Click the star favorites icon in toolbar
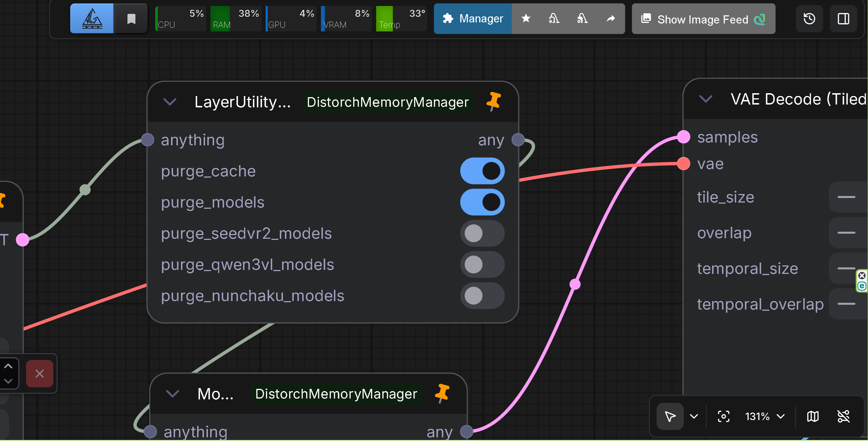The image size is (868, 443). pyautogui.click(x=526, y=18)
